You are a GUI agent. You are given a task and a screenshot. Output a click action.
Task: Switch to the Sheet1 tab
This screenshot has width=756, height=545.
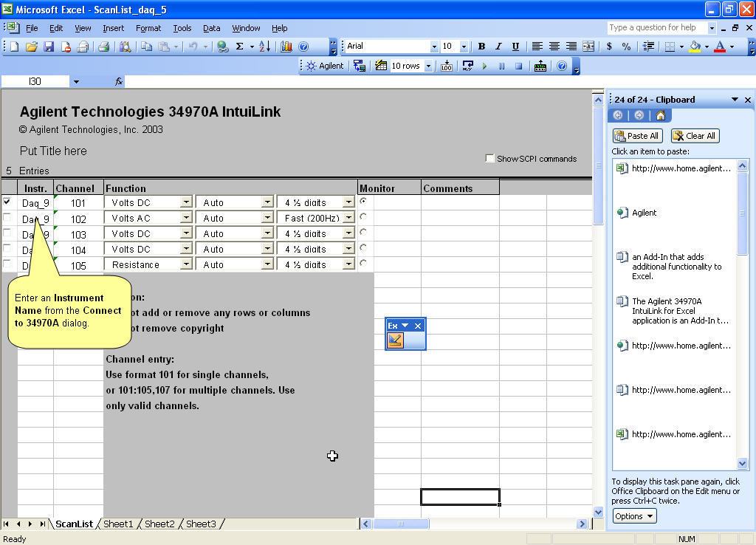pos(118,524)
